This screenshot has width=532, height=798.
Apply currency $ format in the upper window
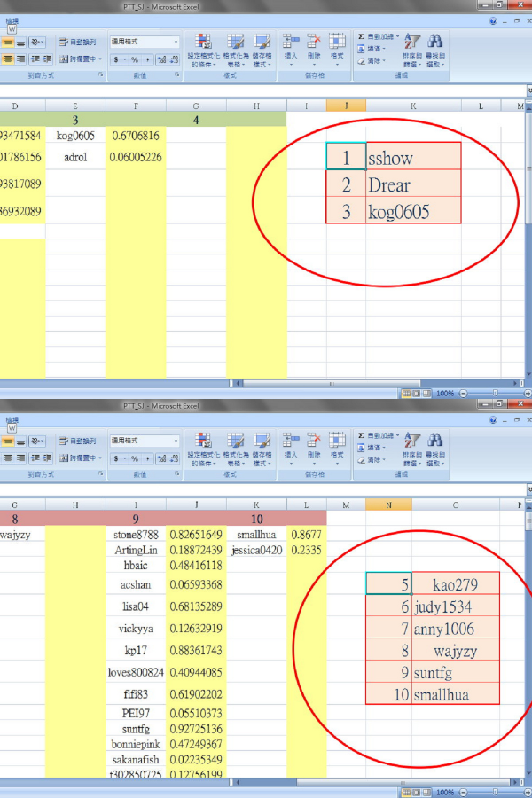(116, 59)
